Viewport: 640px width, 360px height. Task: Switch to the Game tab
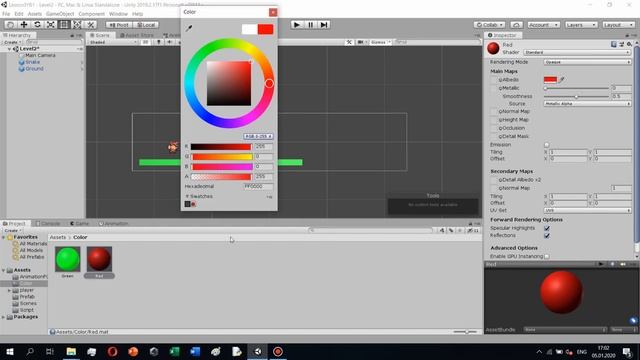click(x=79, y=224)
